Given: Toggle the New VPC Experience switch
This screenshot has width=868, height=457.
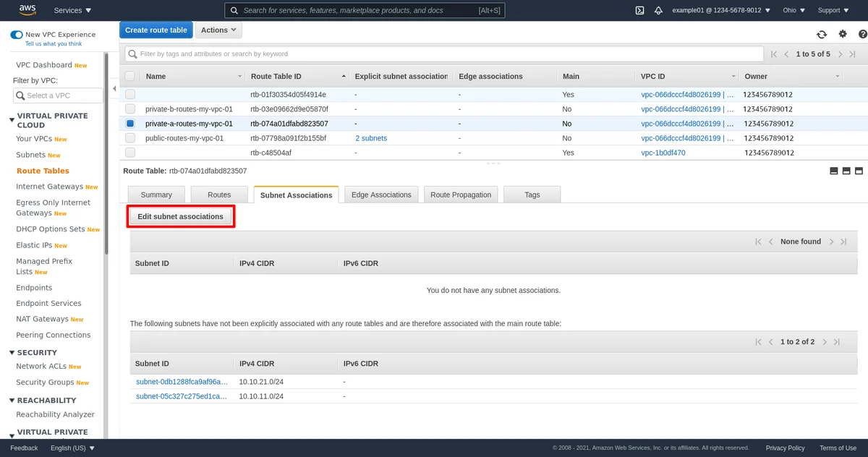Looking at the screenshot, I should pos(16,35).
